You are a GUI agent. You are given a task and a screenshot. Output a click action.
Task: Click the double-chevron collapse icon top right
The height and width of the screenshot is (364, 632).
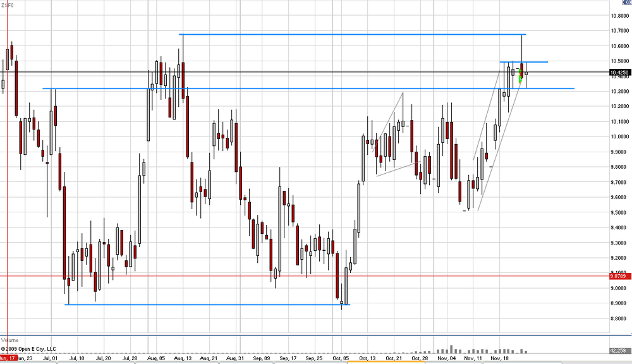tap(627, 2)
